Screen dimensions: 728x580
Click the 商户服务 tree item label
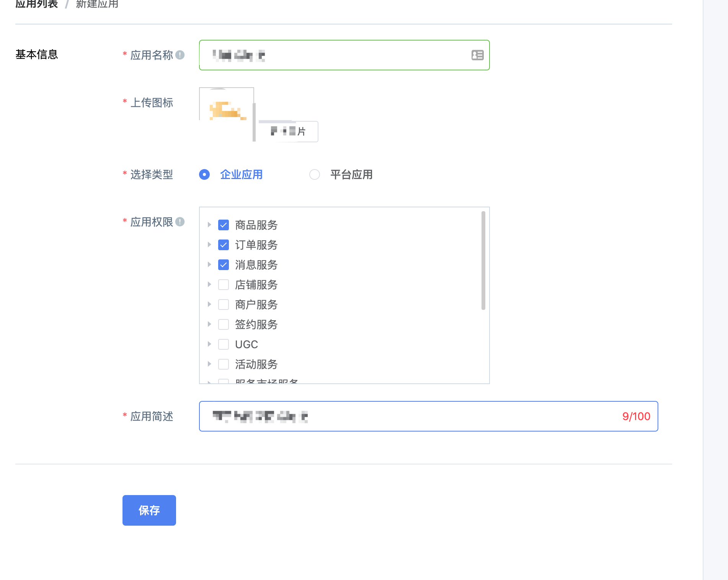[256, 305]
